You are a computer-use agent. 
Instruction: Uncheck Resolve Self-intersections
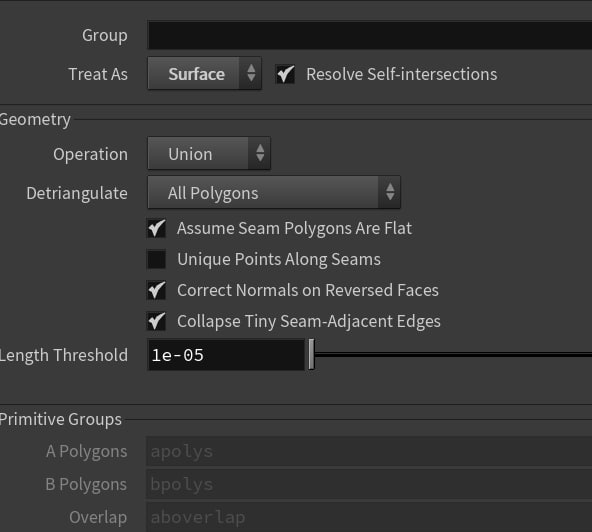[285, 74]
